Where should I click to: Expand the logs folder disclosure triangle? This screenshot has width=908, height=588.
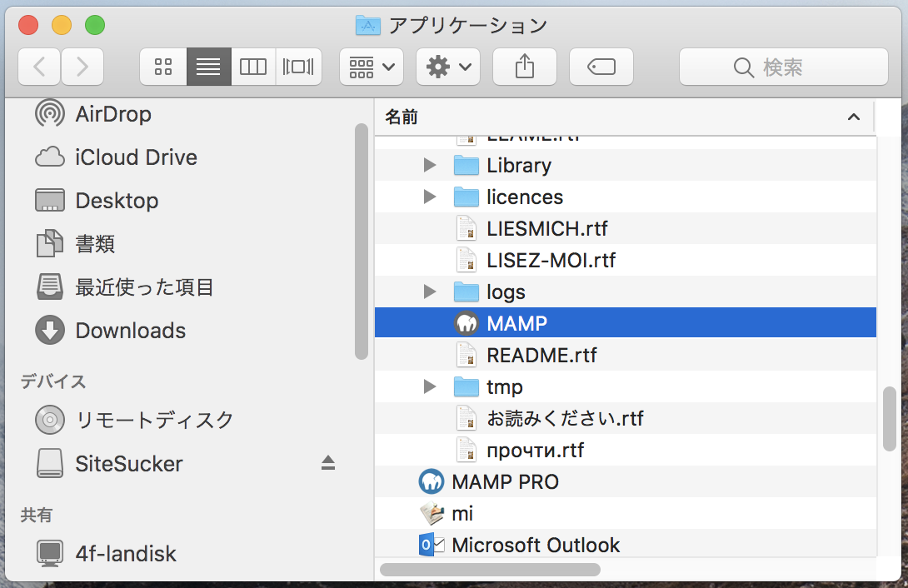click(430, 292)
